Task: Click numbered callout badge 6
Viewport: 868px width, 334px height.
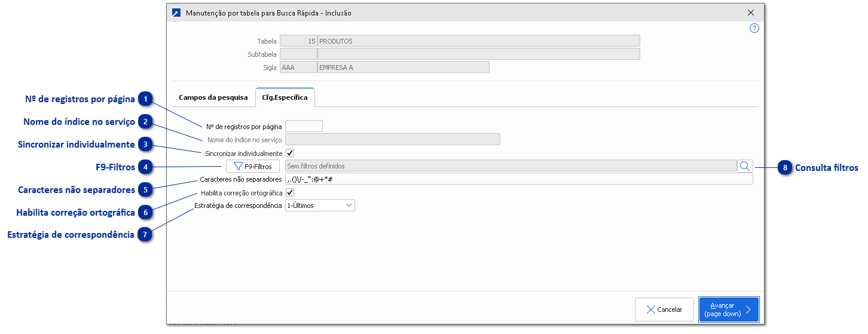Action: (x=145, y=213)
